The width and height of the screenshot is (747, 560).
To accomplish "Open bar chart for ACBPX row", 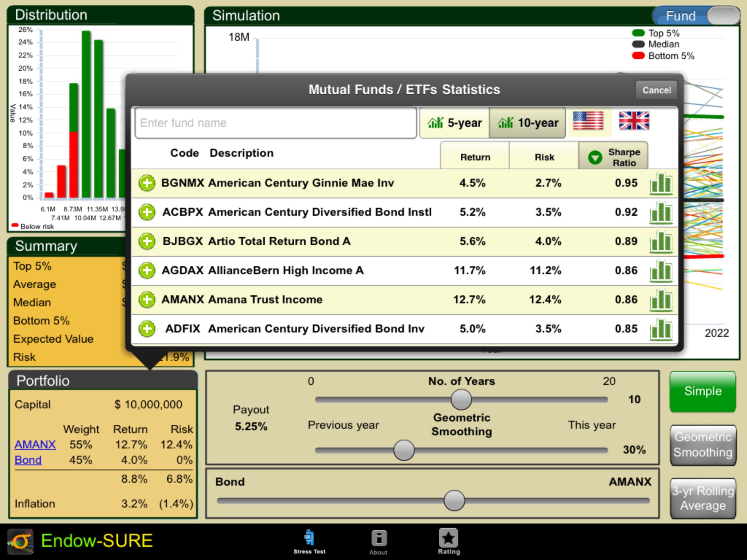I will coord(661,212).
